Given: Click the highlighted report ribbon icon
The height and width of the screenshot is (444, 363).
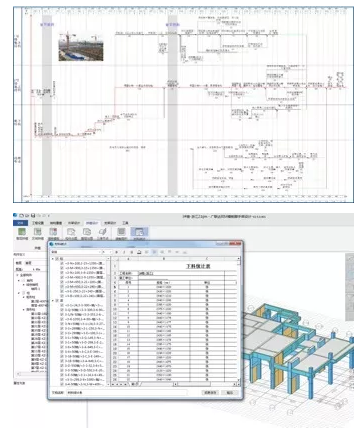Looking at the screenshot, I should tap(139, 233).
